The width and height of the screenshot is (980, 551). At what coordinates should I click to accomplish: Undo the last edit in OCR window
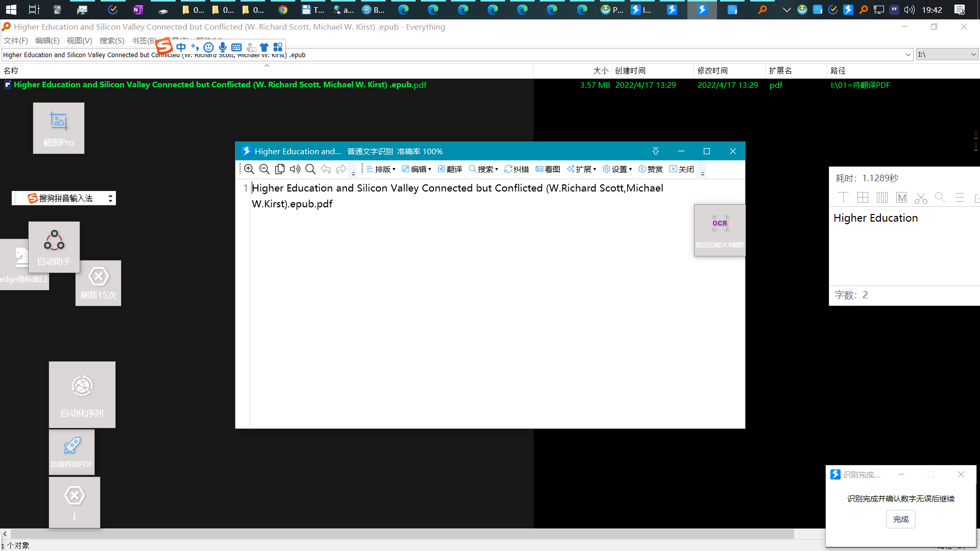tap(326, 169)
